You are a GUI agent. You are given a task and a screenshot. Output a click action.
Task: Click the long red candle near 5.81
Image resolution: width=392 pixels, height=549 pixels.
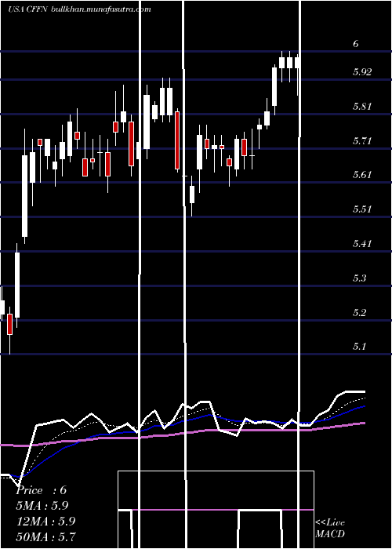pyautogui.click(x=177, y=140)
